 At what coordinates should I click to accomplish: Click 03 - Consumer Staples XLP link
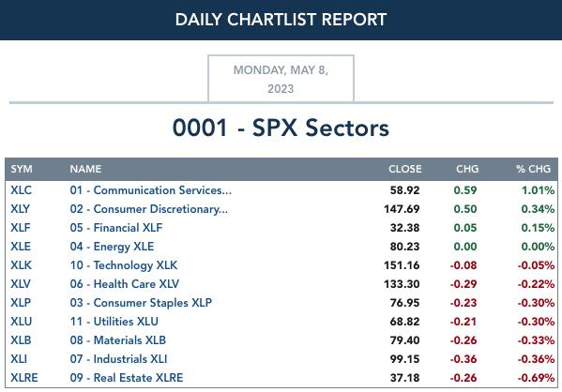(x=141, y=303)
